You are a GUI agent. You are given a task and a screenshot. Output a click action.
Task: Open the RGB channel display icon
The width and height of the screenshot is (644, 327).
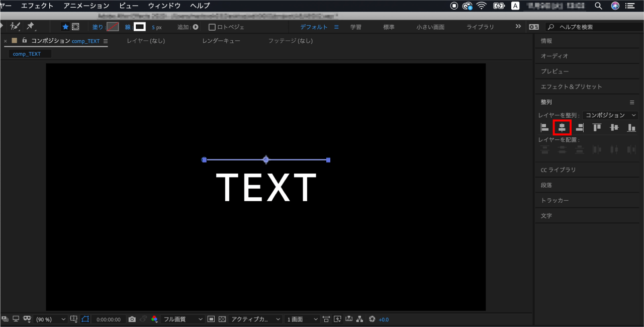[154, 319]
